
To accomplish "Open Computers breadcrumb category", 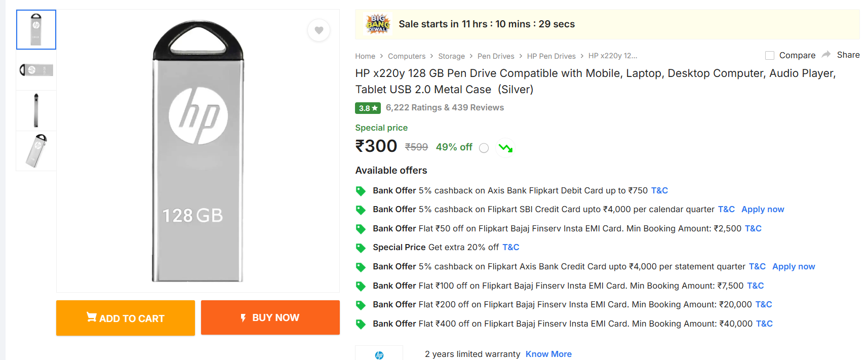I will 406,56.
